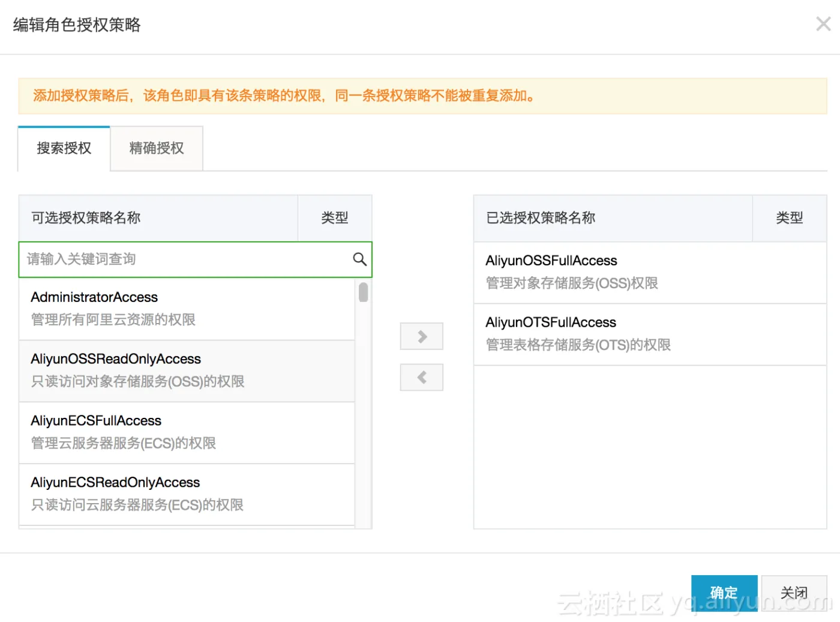Click description 管理对象存储服务(OSS)权限
840x622 pixels.
[572, 283]
